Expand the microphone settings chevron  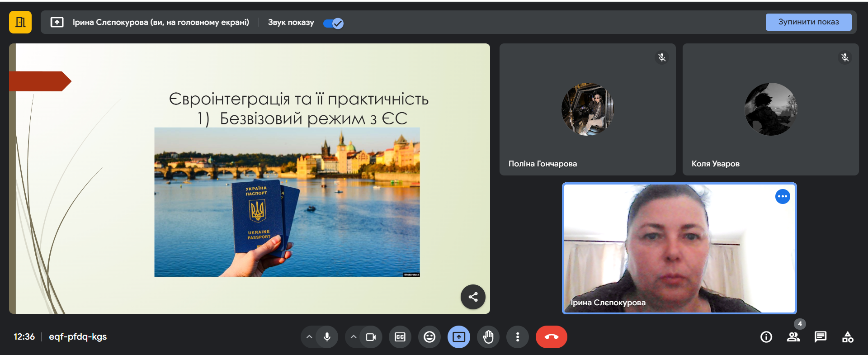coord(309,337)
